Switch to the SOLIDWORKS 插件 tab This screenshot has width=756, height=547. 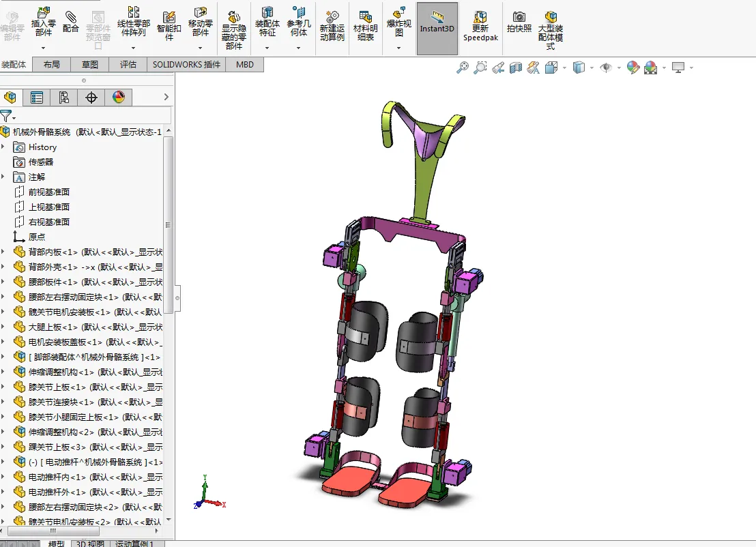pos(186,65)
